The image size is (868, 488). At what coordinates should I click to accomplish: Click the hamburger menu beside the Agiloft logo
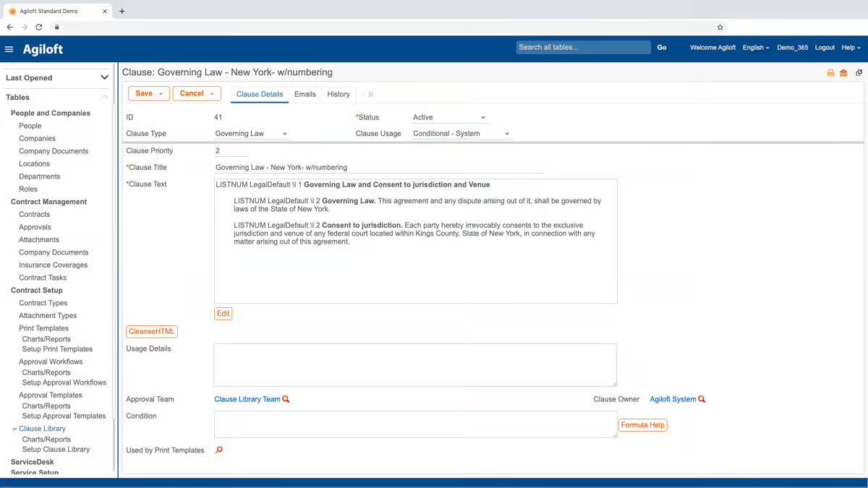coord(9,49)
